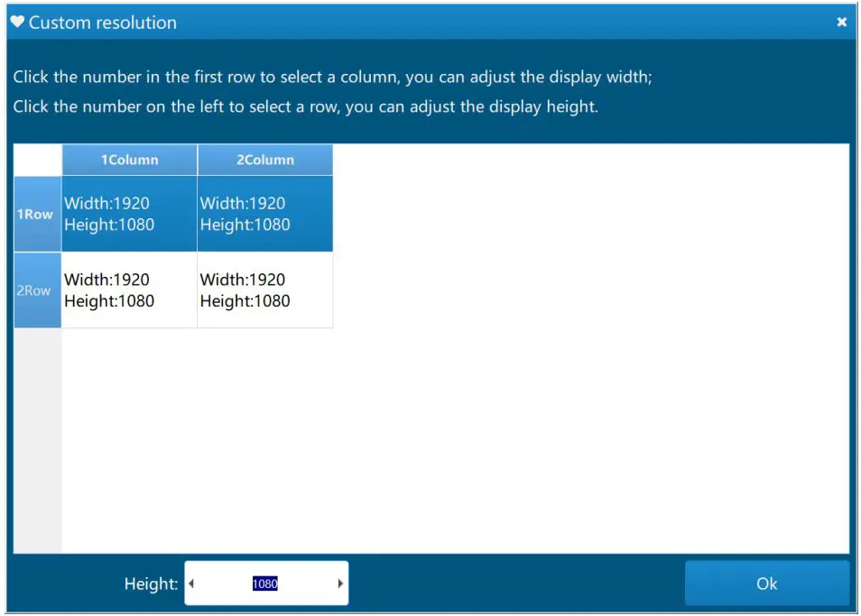This screenshot has width=861, height=616.
Task: Click the 2Row 1Column resolution cell
Action: point(130,290)
